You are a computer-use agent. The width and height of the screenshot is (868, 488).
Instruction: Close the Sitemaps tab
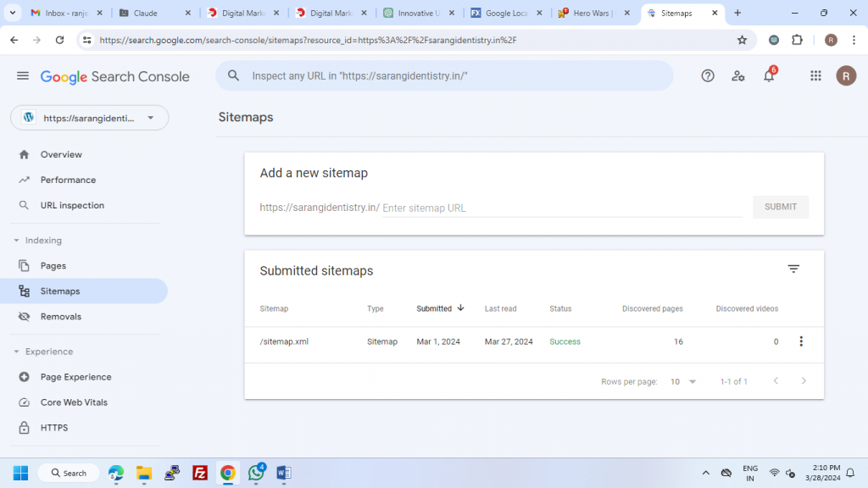[715, 13]
